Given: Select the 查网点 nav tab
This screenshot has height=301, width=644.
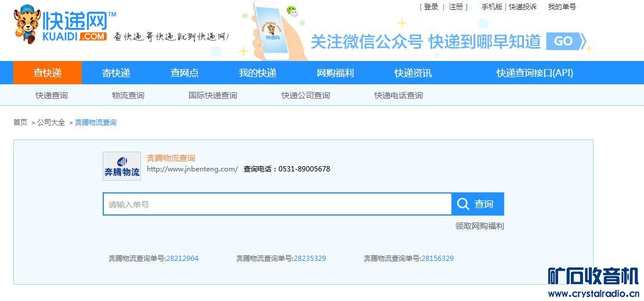Looking at the screenshot, I should [x=184, y=73].
